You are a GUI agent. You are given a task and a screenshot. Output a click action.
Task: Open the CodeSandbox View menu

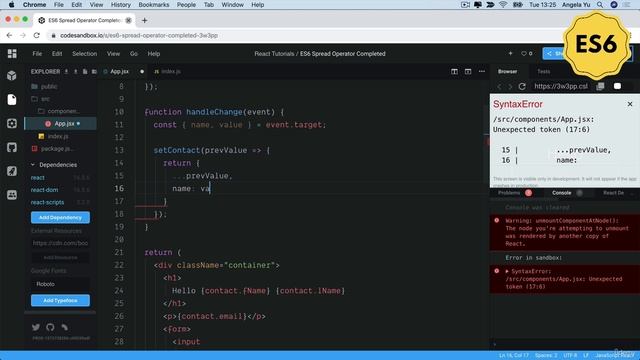pos(113,53)
